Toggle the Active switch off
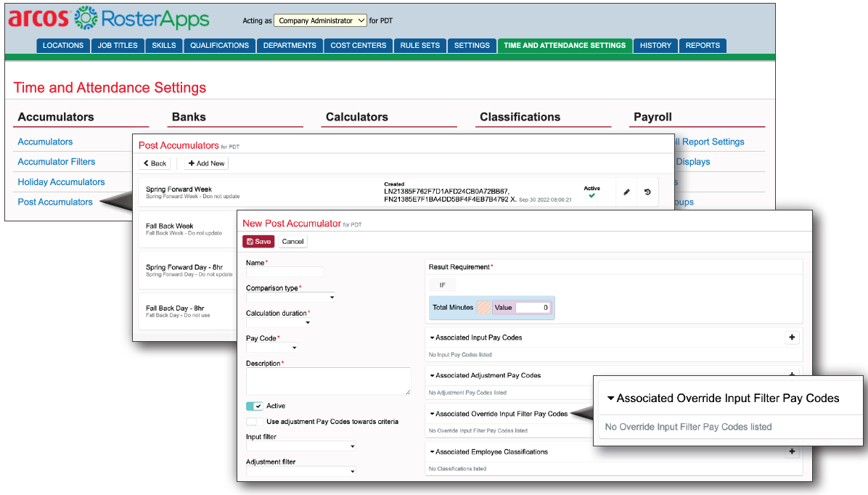Image resolution: width=868 pixels, height=495 pixels. (255, 406)
